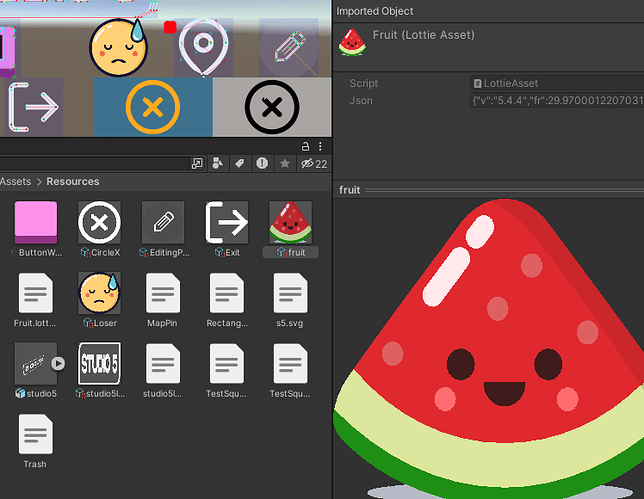This screenshot has height=499, width=644.
Task: Click the LottieAsset script field
Action: [557, 83]
